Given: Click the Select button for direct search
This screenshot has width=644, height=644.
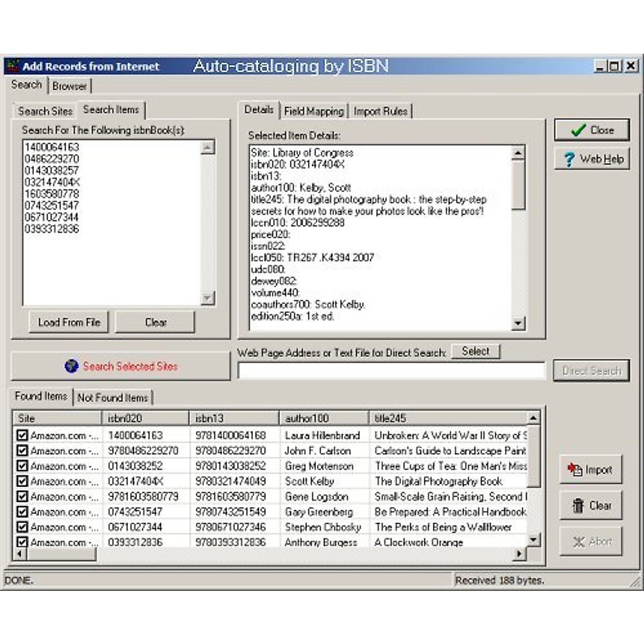Looking at the screenshot, I should tap(475, 352).
